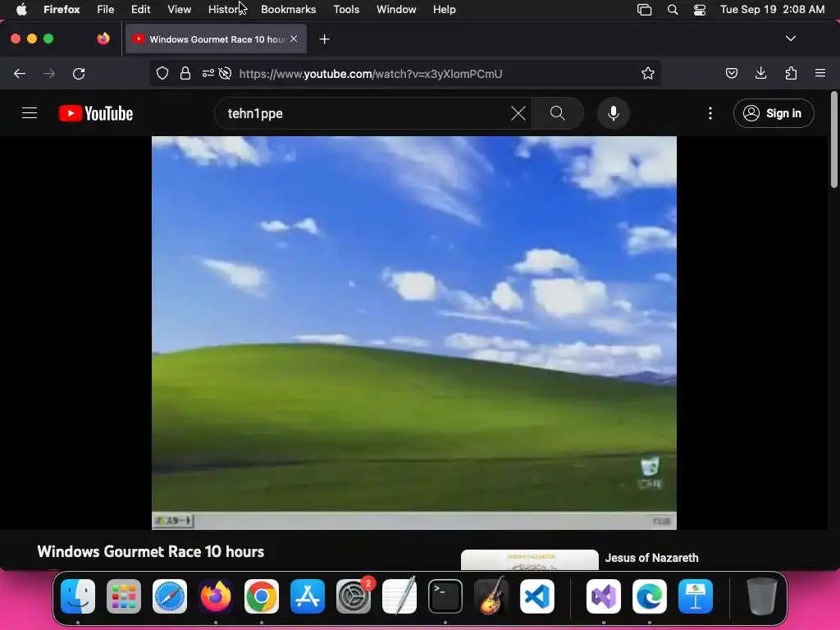840x630 pixels.
Task: Reload the current page
Action: pyautogui.click(x=79, y=73)
